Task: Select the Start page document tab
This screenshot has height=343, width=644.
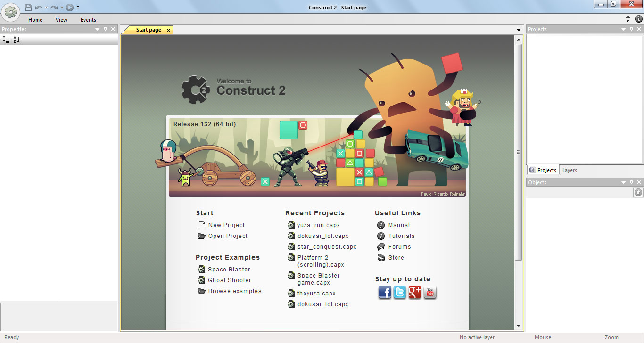Action: (x=149, y=30)
